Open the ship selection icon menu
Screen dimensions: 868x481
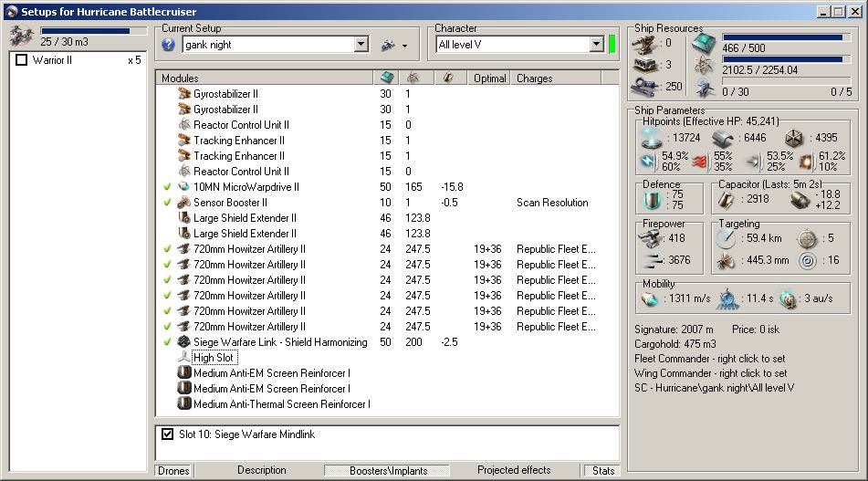pyautogui.click(x=394, y=45)
